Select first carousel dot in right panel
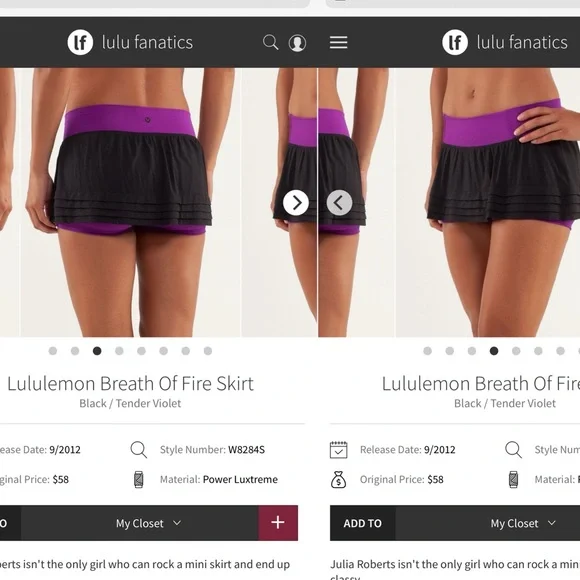This screenshot has width=580, height=580. [428, 351]
